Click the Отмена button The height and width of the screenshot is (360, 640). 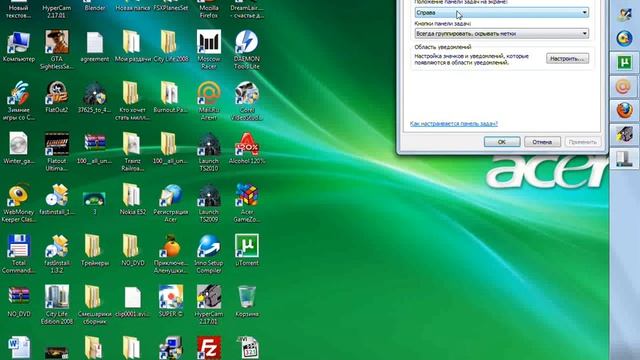click(x=542, y=142)
